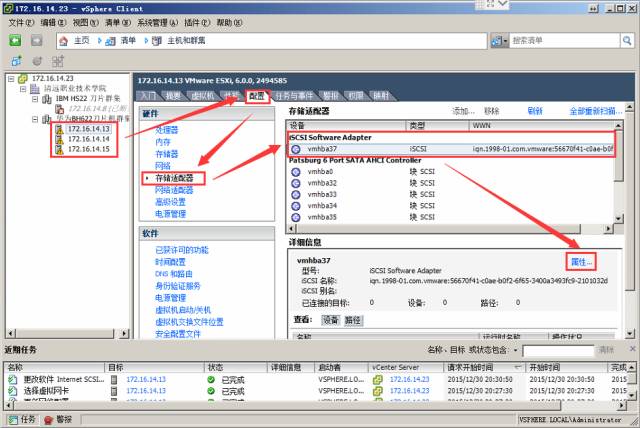Image resolution: width=640 pixels, height=428 pixels.
Task: Open the 安全配置文件 link
Action: coord(178,334)
